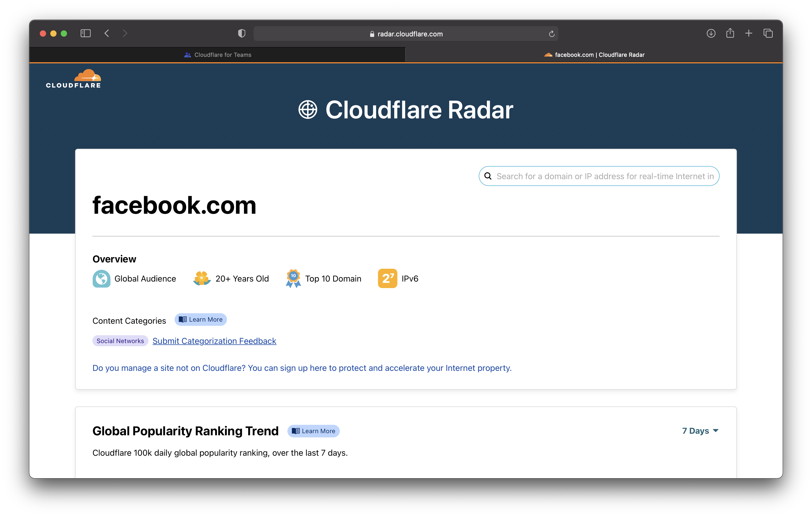Click the privacy shield icon in Safari toolbar
The image size is (812, 517).
(x=241, y=34)
